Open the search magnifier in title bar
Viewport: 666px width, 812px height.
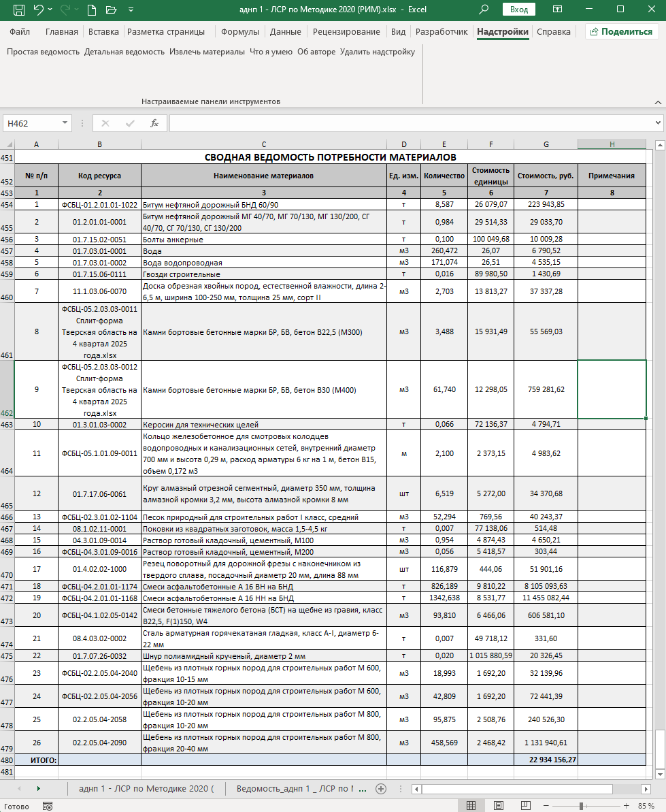(x=484, y=10)
